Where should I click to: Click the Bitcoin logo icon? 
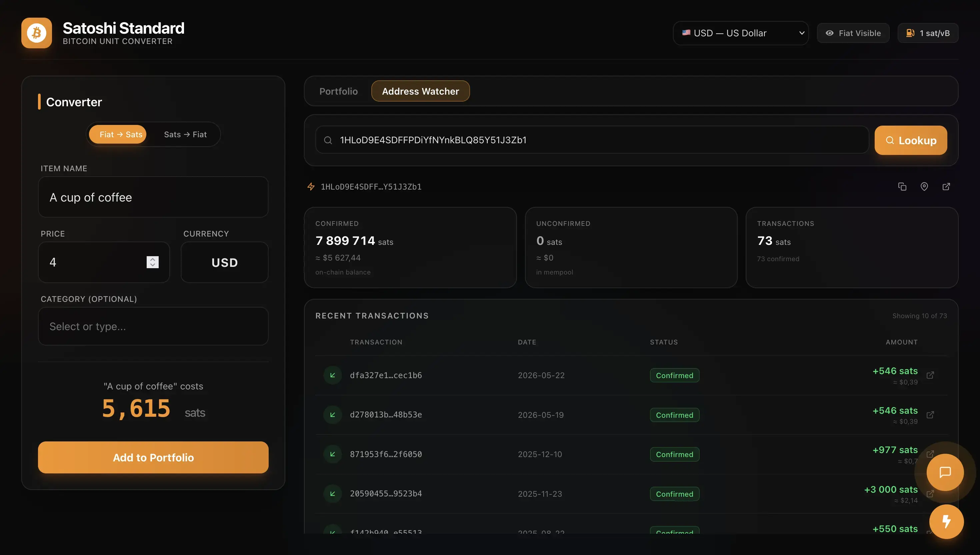(x=37, y=33)
